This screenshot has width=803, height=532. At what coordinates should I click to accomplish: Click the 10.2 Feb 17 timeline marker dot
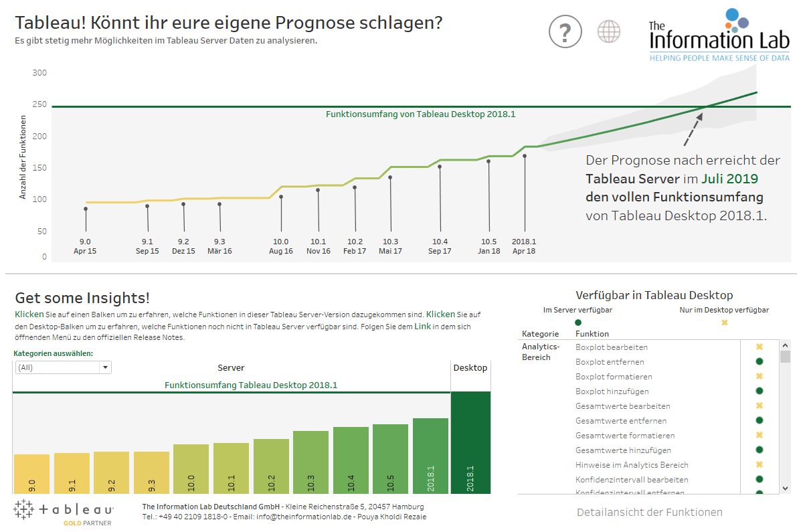(x=355, y=187)
